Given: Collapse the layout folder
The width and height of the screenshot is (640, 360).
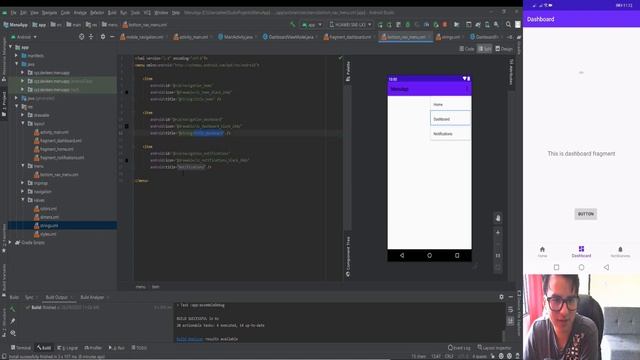Looking at the screenshot, I should pyautogui.click(x=23, y=124).
